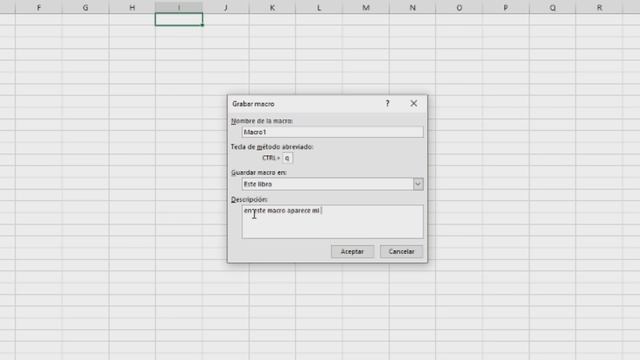Select column P header

(x=506, y=7)
